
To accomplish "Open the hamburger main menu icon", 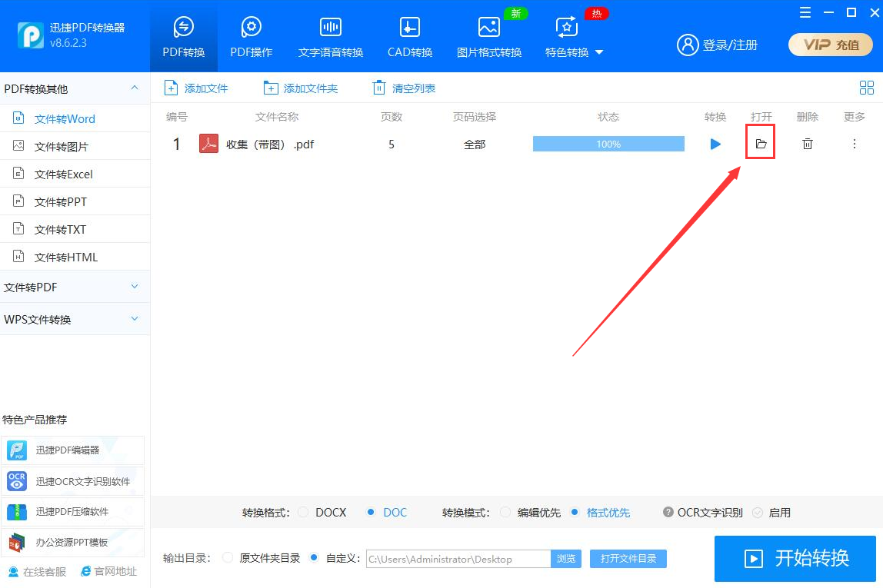I will pos(805,12).
